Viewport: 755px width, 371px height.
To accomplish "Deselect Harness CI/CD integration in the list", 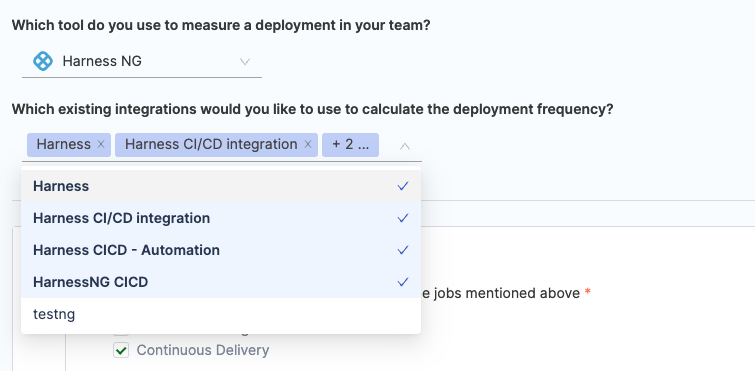I will [221, 218].
